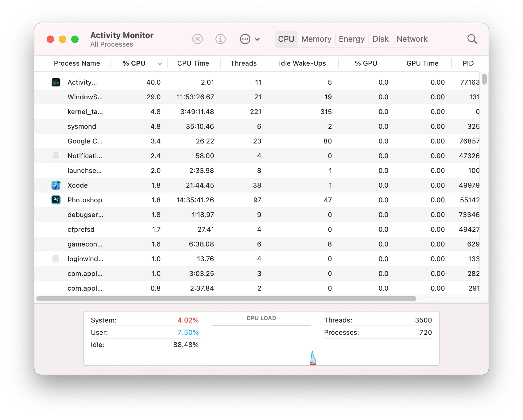Switch to the Memory tab

pyautogui.click(x=316, y=39)
